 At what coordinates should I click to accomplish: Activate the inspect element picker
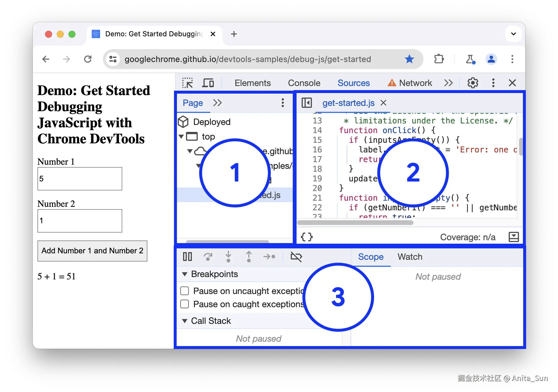coord(187,83)
